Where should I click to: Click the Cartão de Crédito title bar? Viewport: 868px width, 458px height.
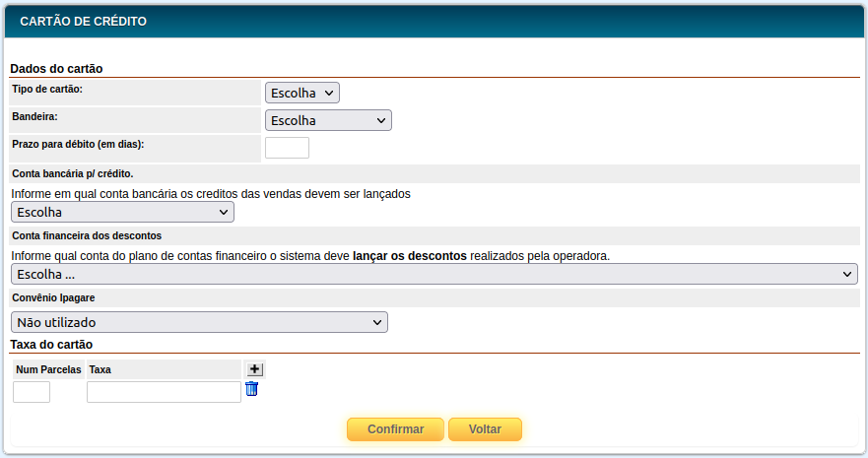pos(84,21)
